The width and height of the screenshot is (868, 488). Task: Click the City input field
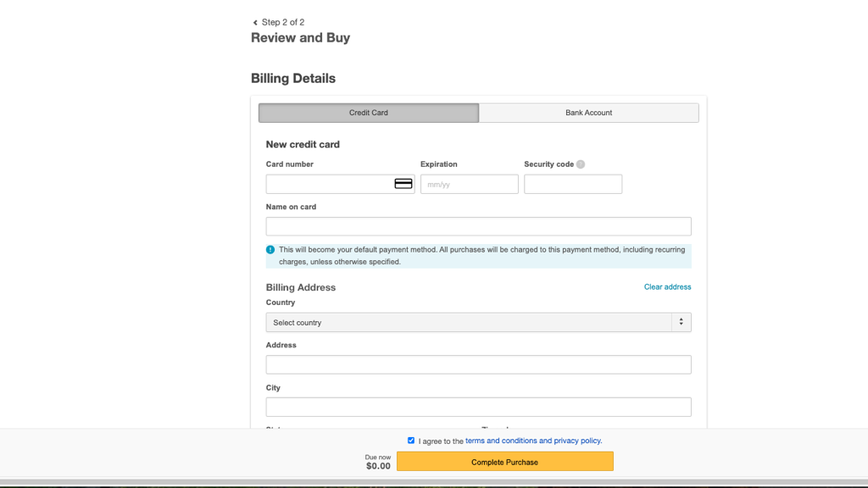478,406
